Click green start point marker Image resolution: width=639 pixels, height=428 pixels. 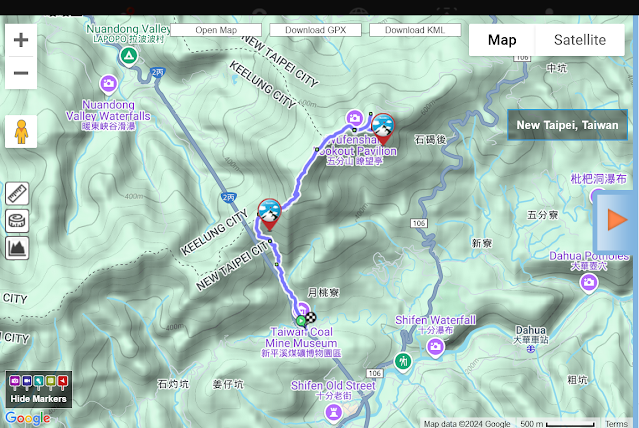coord(301,321)
